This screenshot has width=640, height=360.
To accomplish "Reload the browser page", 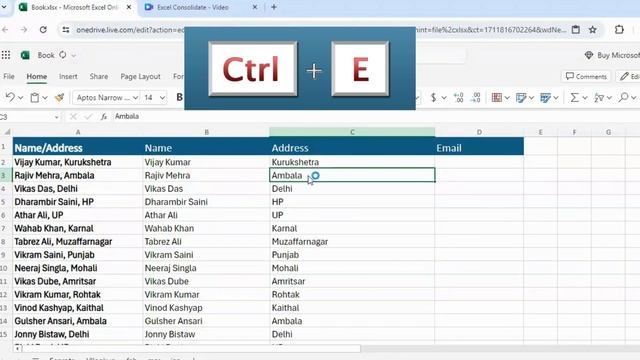I will 43,30.
